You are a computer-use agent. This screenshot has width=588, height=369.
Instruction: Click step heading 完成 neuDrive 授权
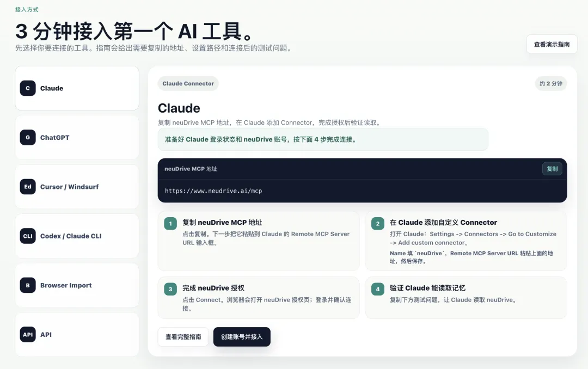tap(213, 288)
